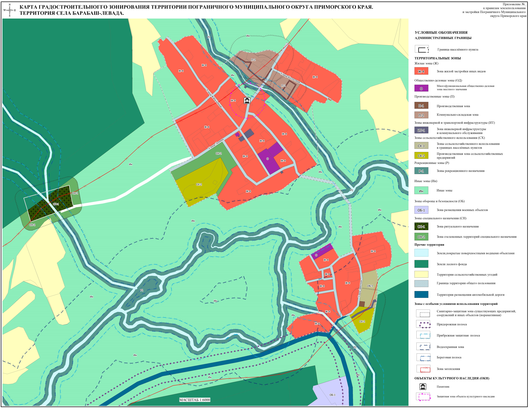The width and height of the screenshot is (532, 410).
Task: Click the Придорожная полоса dotted legend symbol
Action: (423, 324)
